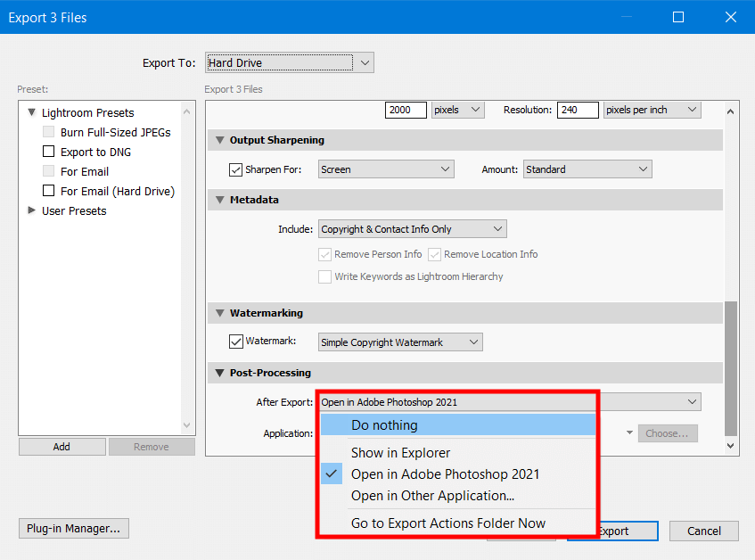This screenshot has height=560, width=755.
Task: Open the Export To dropdown
Action: [290, 62]
